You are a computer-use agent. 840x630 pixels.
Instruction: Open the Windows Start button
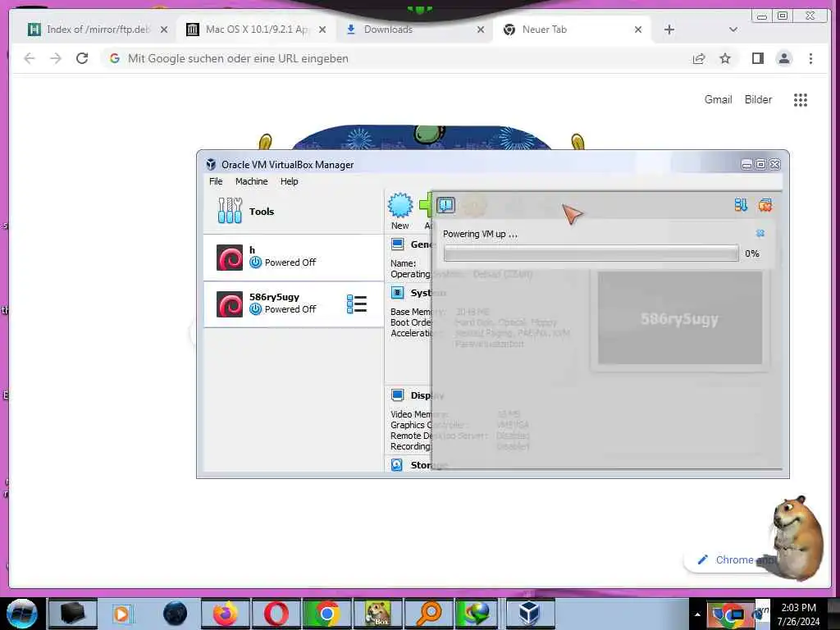(22, 614)
